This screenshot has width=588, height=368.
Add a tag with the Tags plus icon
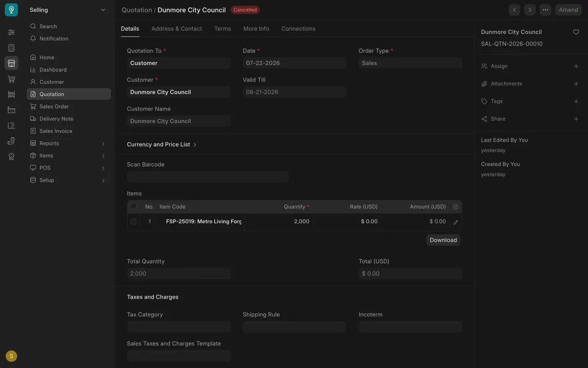click(576, 101)
